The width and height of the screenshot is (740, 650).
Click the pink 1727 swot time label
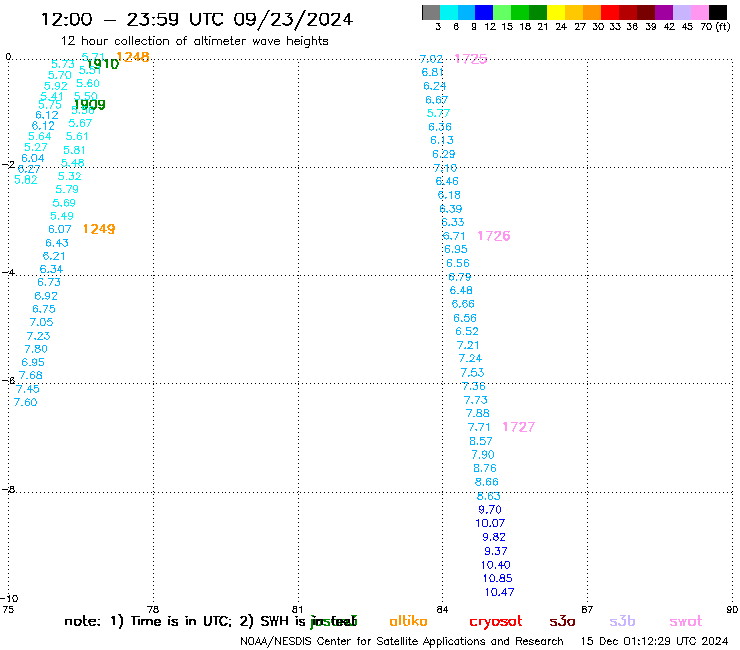[518, 427]
